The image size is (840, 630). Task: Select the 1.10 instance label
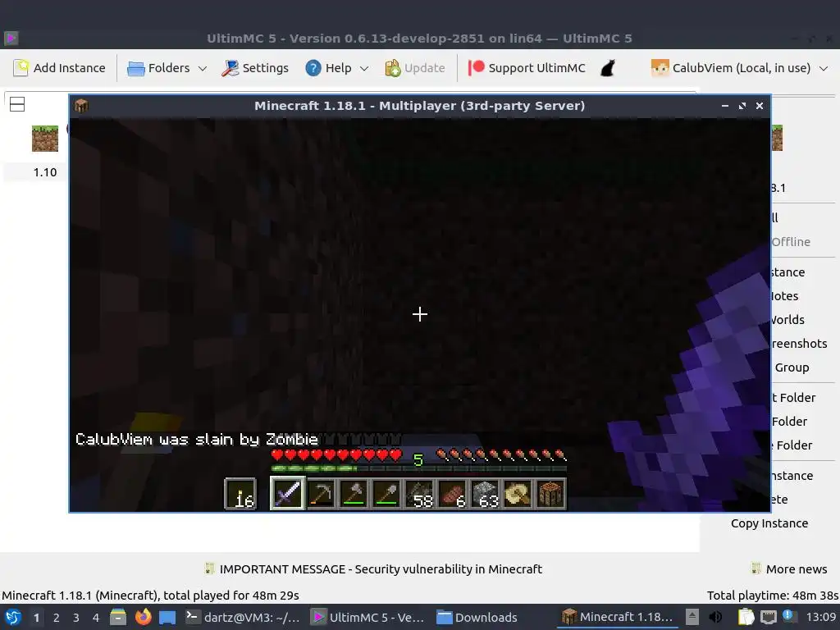pos(45,172)
